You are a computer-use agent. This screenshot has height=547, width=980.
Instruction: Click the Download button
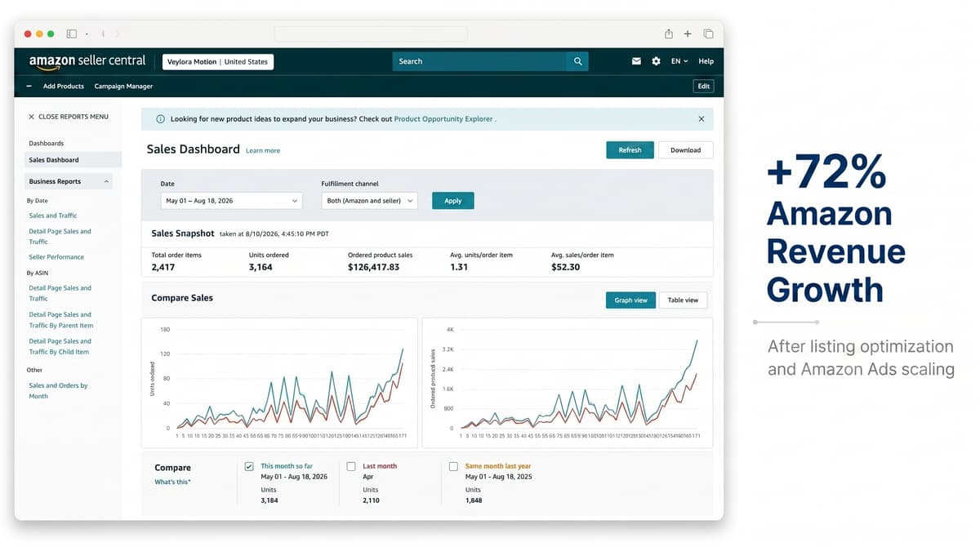(x=685, y=150)
